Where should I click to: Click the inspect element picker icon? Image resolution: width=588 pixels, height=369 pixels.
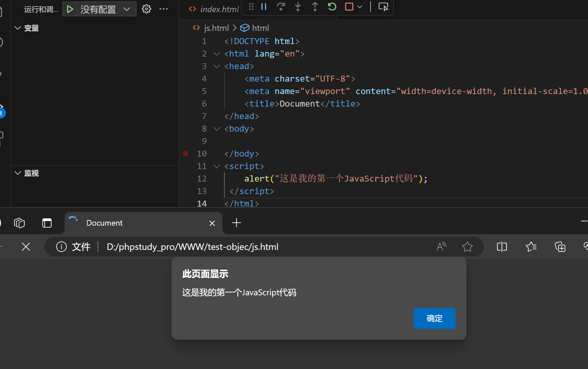(383, 7)
